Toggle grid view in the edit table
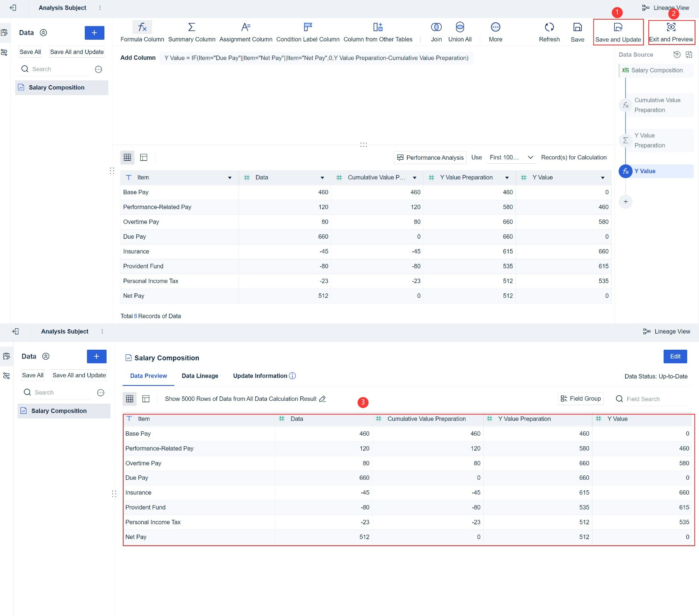This screenshot has height=616, width=699. pos(127,158)
